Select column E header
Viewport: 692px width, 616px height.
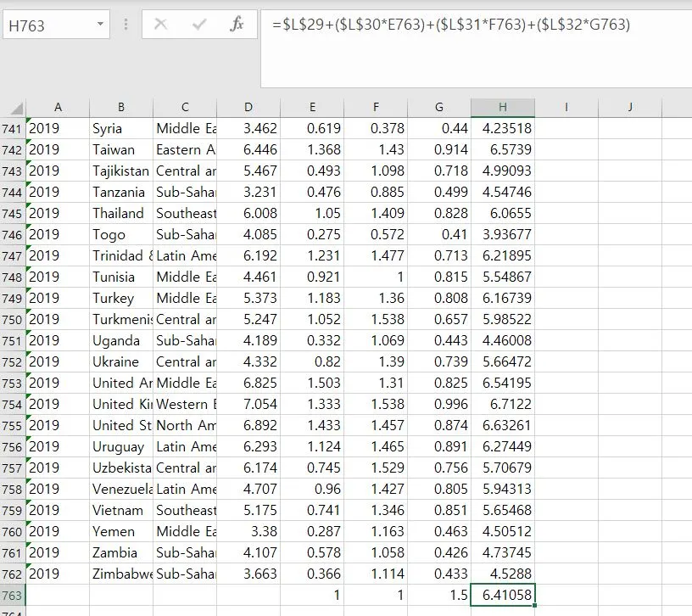click(312, 107)
